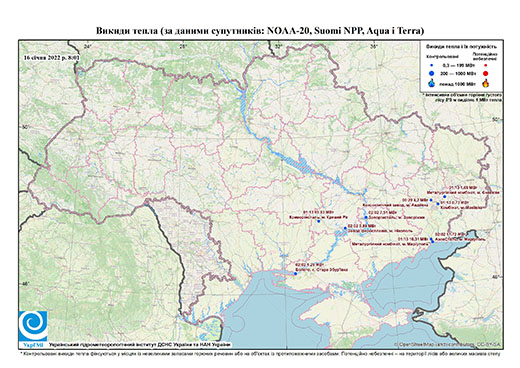The width and height of the screenshot is (520, 368).
Task: Click the date stamp 16 січня 2022
Action: coord(52,57)
